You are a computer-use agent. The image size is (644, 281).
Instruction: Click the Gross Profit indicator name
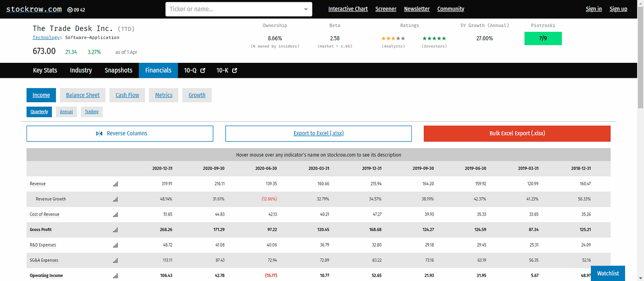pos(41,230)
